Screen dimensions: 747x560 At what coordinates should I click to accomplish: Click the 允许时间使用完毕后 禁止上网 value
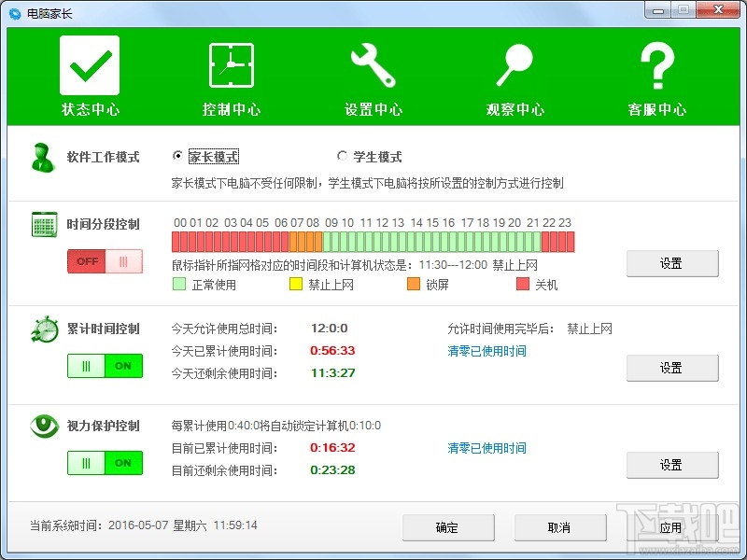(x=589, y=329)
